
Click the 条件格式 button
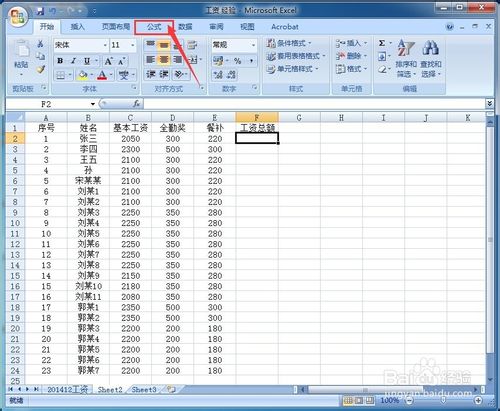pos(289,43)
